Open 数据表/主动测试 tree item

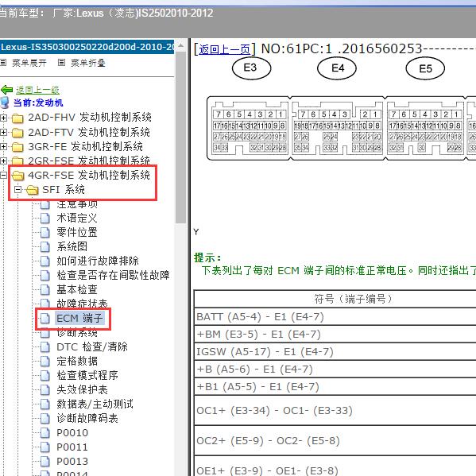click(x=95, y=404)
